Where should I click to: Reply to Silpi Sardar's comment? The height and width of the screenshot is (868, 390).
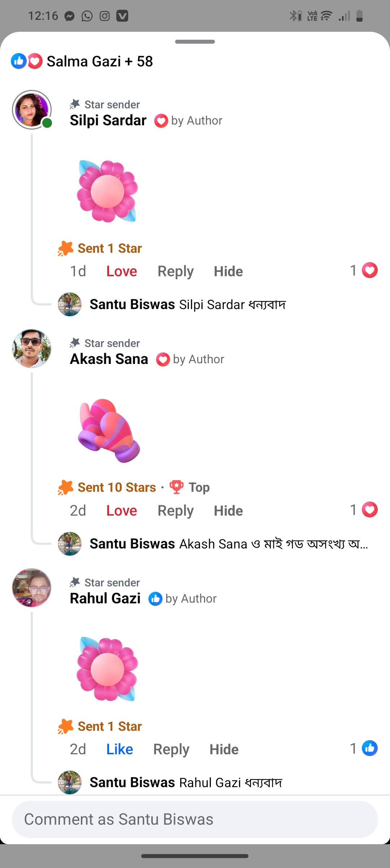[x=175, y=272]
